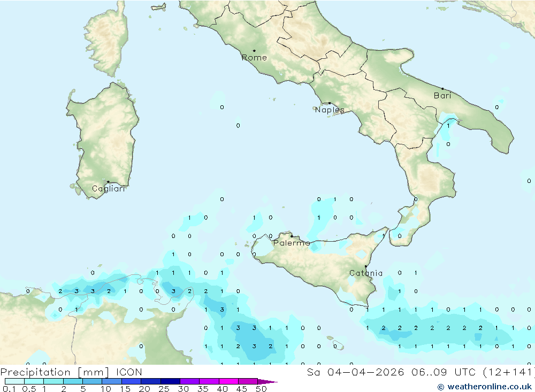The height and width of the screenshot is (392, 535).
Task: Click the '0.1' legend scale value
Action: pos(9,389)
